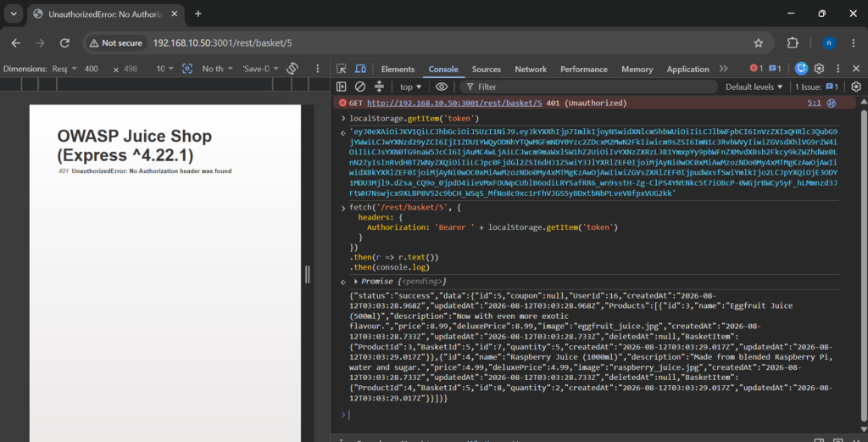Select the Console tab
Screen dimensions: 868x442
[x=443, y=70]
